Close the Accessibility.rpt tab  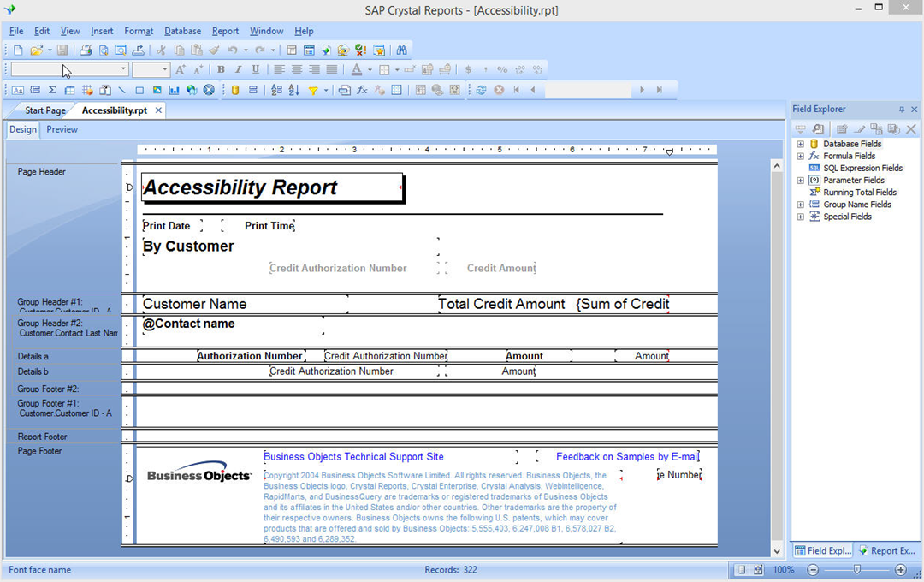coord(158,110)
